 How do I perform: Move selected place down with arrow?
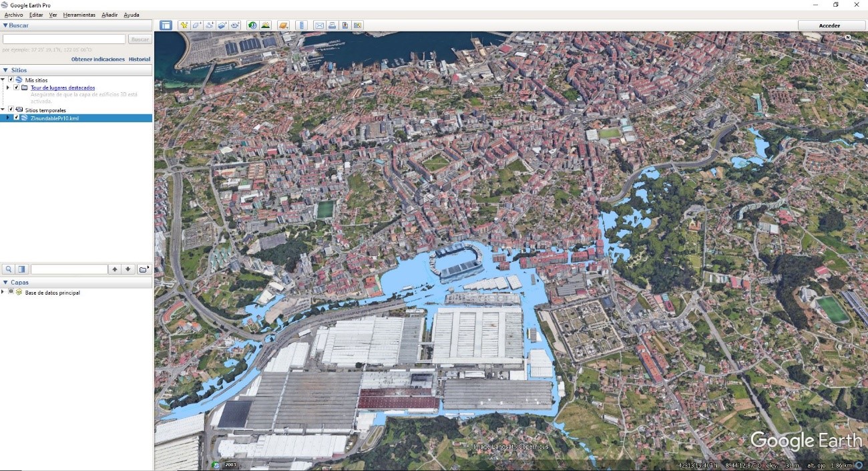pos(128,269)
